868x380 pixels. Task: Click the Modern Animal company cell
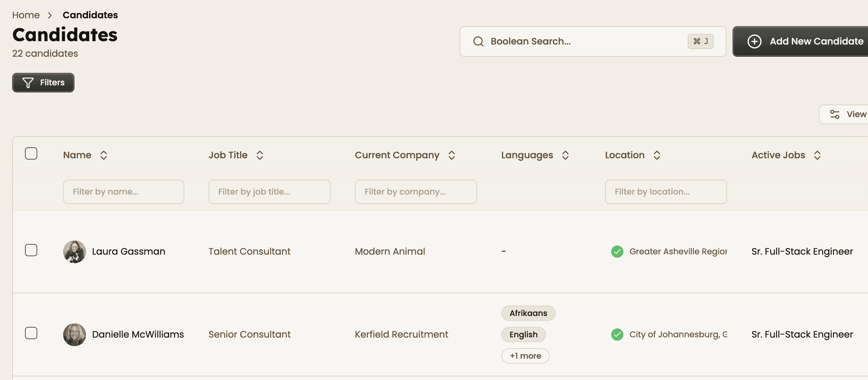pyautogui.click(x=390, y=251)
